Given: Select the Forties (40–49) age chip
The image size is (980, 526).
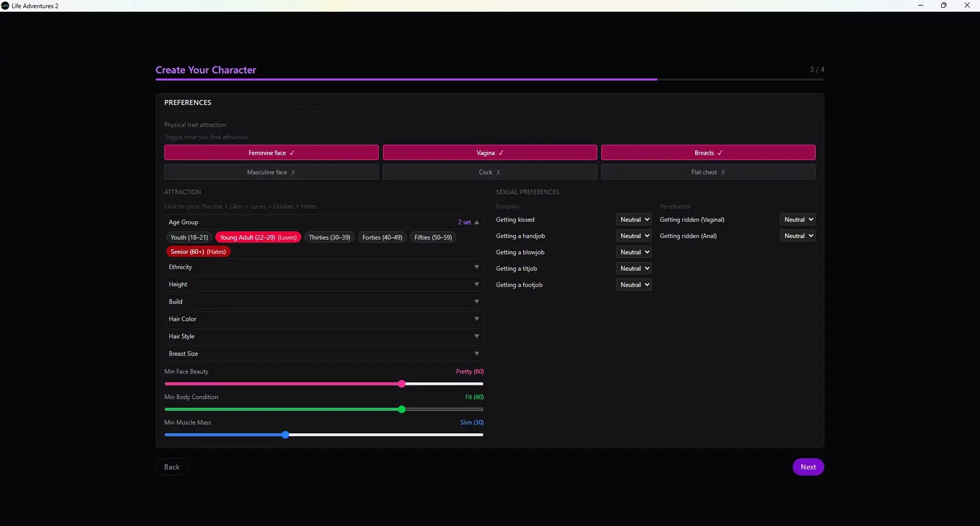Looking at the screenshot, I should click(x=382, y=237).
